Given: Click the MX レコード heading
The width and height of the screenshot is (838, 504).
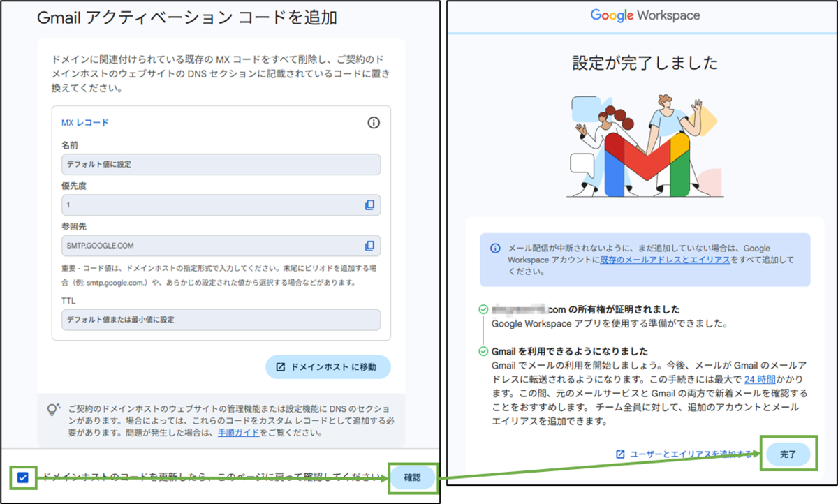Looking at the screenshot, I should pyautogui.click(x=85, y=123).
